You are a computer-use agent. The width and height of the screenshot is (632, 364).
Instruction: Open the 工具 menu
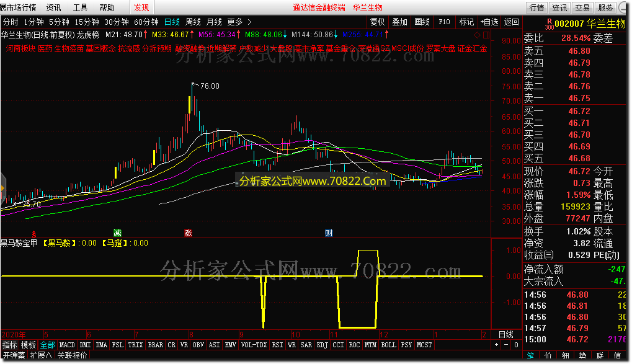coord(80,7)
